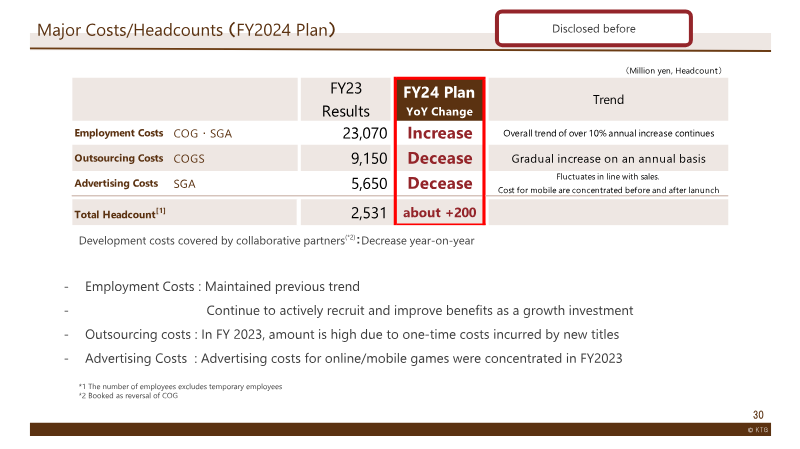This screenshot has width=800, height=449.
Task: Select the 5,650 advertising cost value
Action: 369,183
